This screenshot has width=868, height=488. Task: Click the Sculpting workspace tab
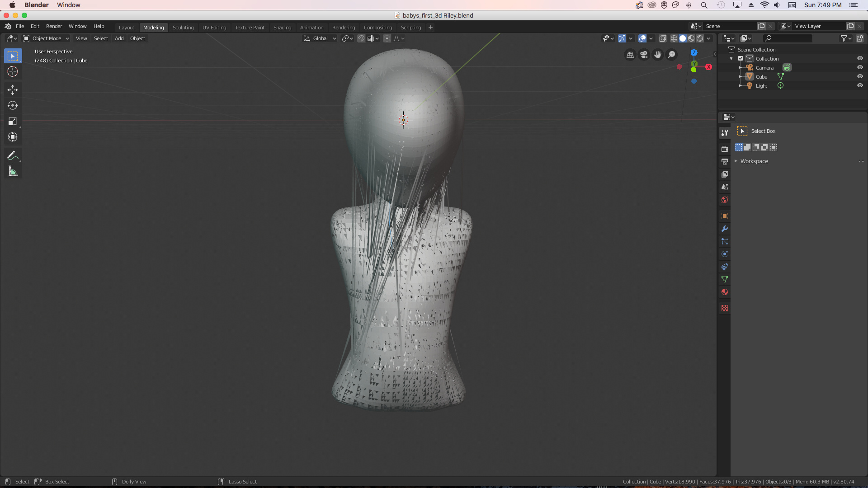(183, 28)
